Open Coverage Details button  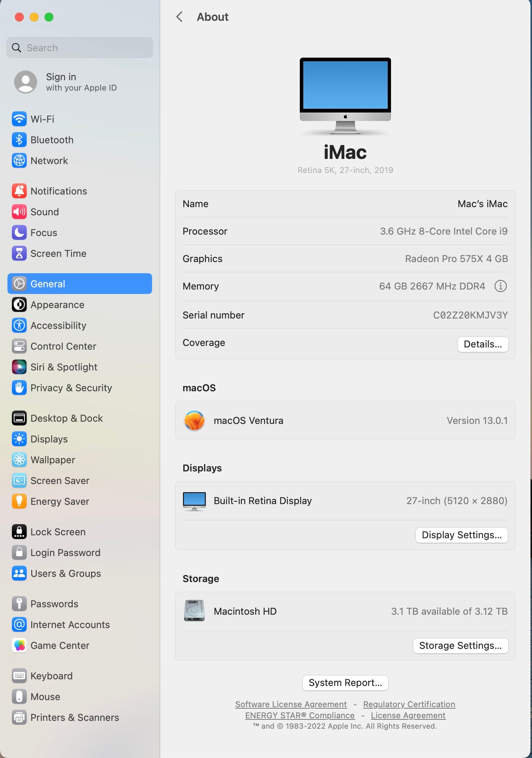[x=483, y=344]
